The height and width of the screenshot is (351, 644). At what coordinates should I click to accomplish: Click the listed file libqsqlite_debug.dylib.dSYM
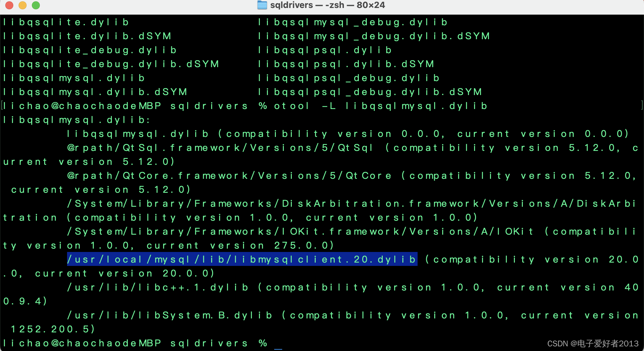[111, 64]
